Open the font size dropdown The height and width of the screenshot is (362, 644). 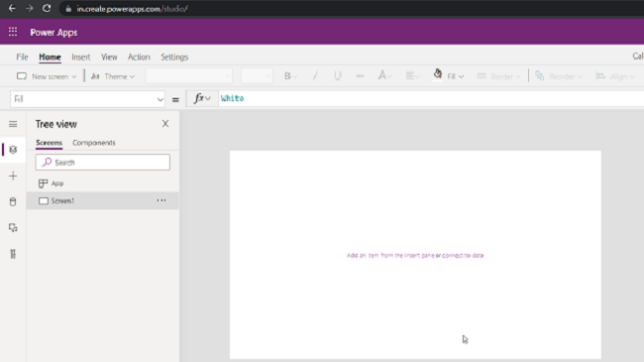[x=257, y=76]
